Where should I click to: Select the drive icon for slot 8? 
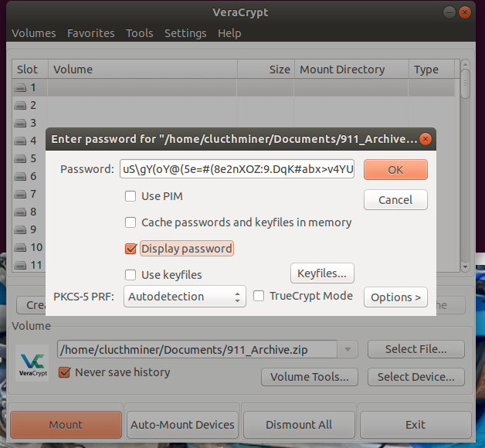[20, 212]
